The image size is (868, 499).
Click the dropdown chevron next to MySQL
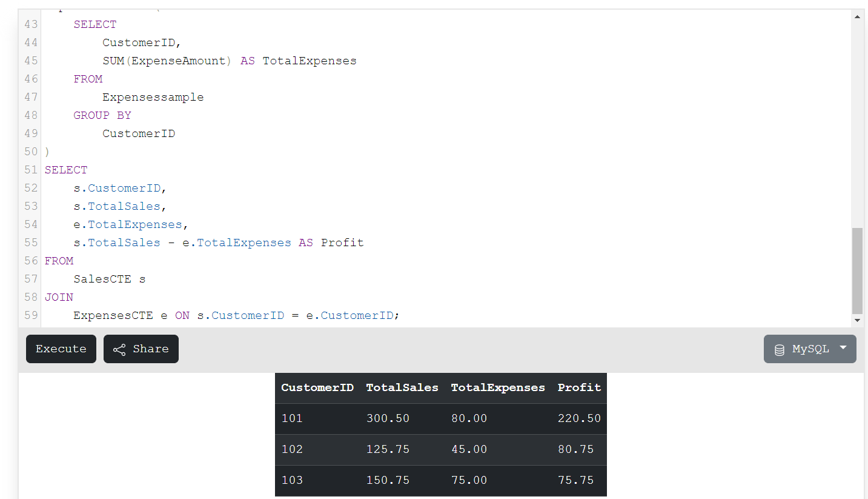pos(843,349)
